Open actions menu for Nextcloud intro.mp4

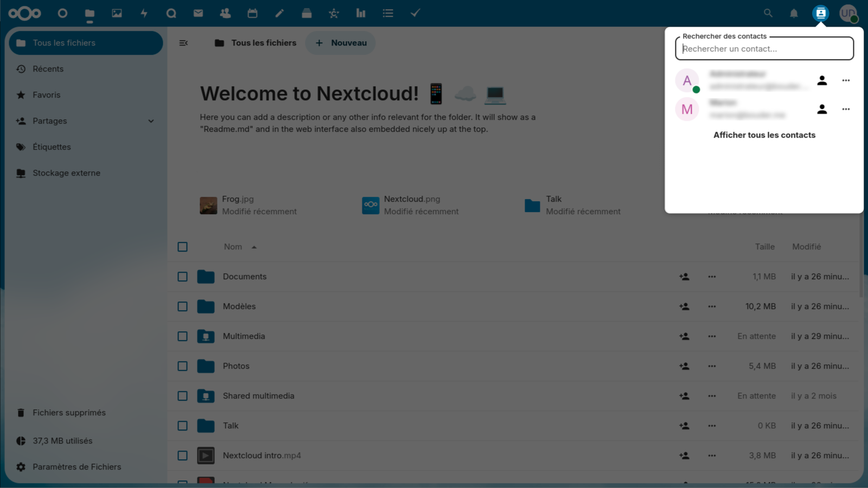pyautogui.click(x=712, y=455)
